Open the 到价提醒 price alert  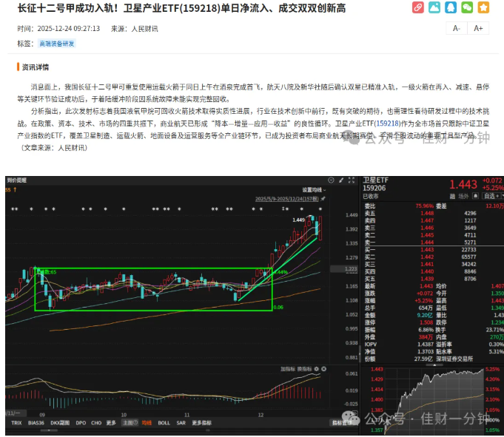pyautogui.click(x=17, y=180)
